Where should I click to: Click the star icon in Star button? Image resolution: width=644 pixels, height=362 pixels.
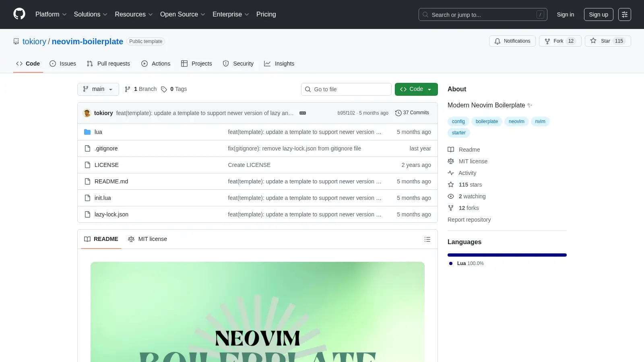[x=593, y=41]
